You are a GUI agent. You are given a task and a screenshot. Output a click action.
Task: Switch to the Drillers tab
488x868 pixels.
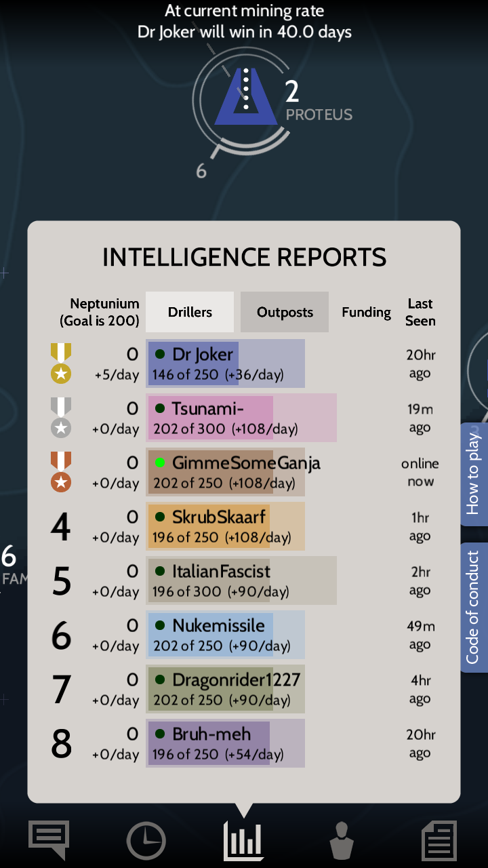190,312
